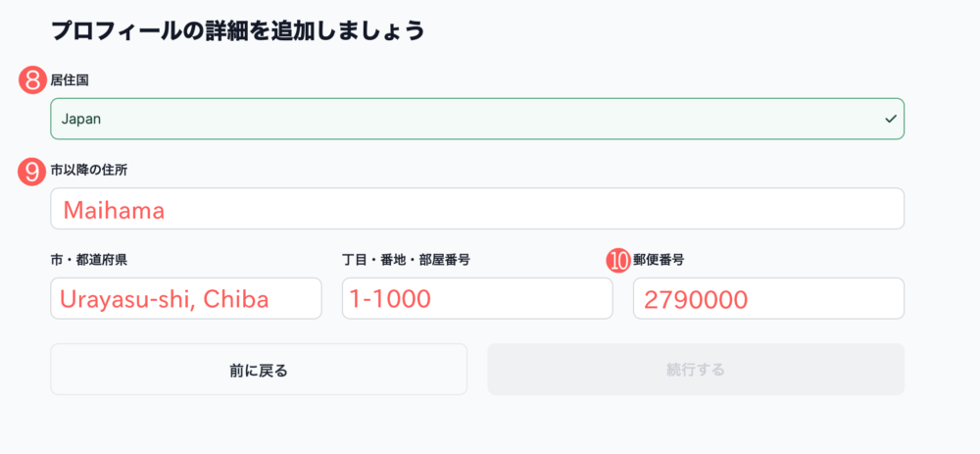Viewport: 980px width, 454px height.
Task: Click the 居住国 label
Action: (x=70, y=81)
